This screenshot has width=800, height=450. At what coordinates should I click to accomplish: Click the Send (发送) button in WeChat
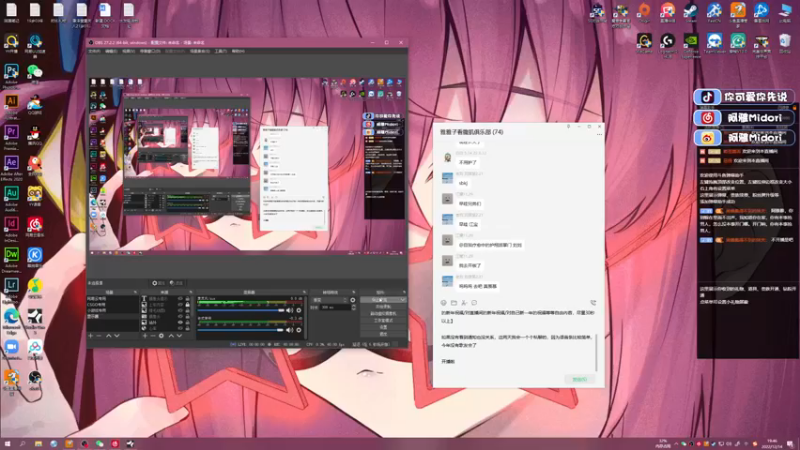pos(580,379)
